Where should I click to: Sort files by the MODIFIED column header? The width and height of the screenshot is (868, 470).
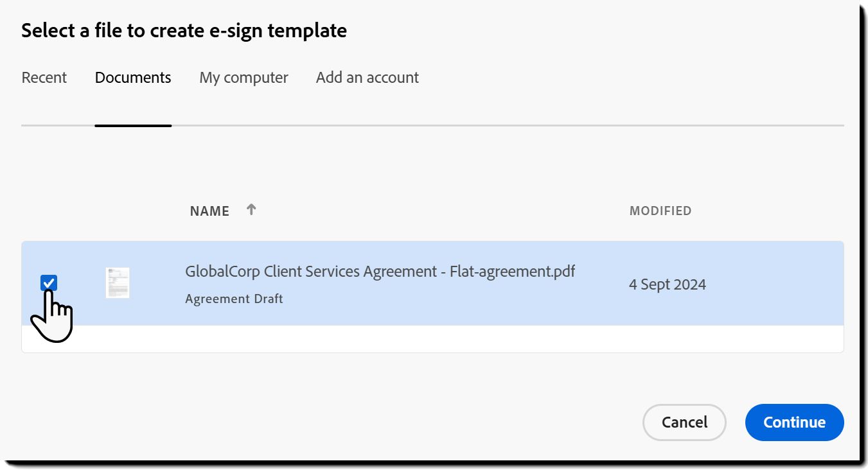pos(660,211)
